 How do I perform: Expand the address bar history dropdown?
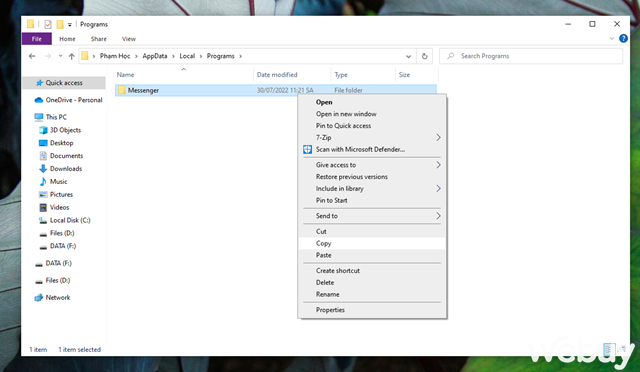[x=408, y=56]
